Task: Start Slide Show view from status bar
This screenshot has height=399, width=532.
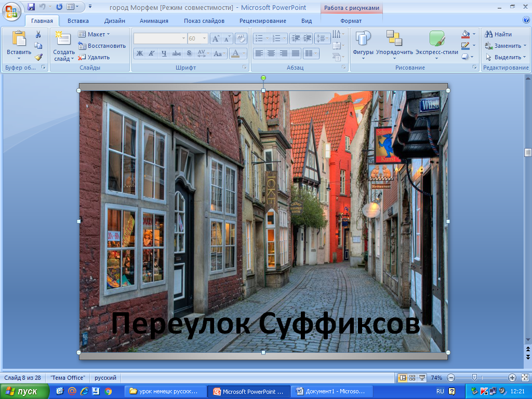Action: (422, 378)
